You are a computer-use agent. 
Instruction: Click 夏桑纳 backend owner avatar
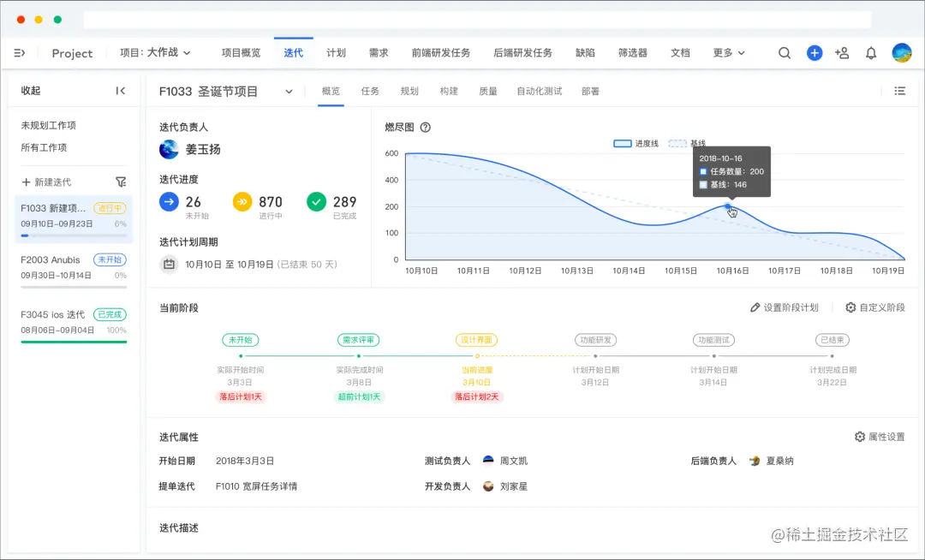point(755,461)
